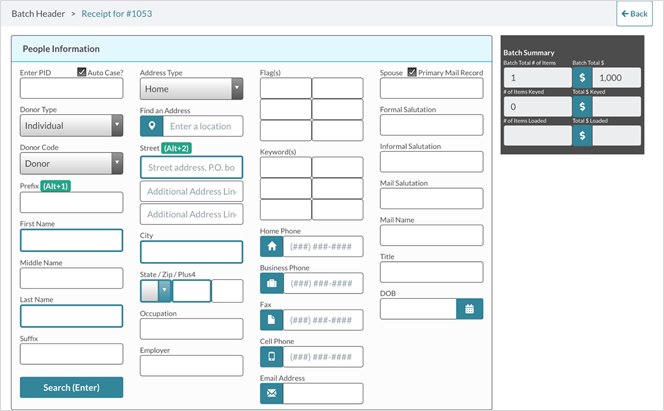Click the Suffix input field
Viewport: 664px width, 411px height.
(x=72, y=354)
